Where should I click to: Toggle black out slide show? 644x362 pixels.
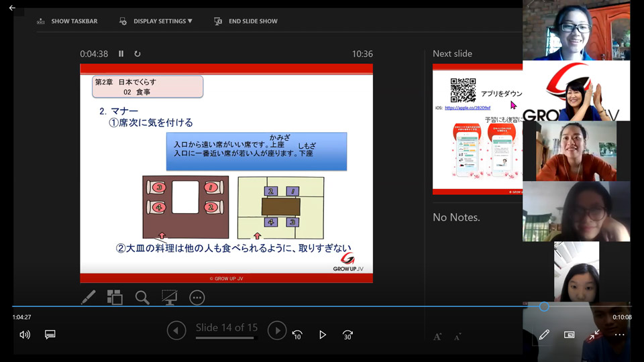coord(169,297)
